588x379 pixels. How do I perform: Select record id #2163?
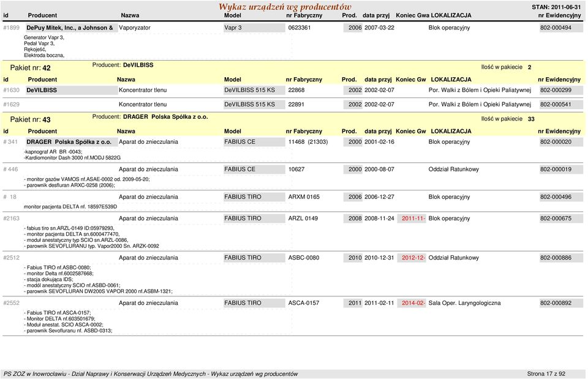pos(11,219)
